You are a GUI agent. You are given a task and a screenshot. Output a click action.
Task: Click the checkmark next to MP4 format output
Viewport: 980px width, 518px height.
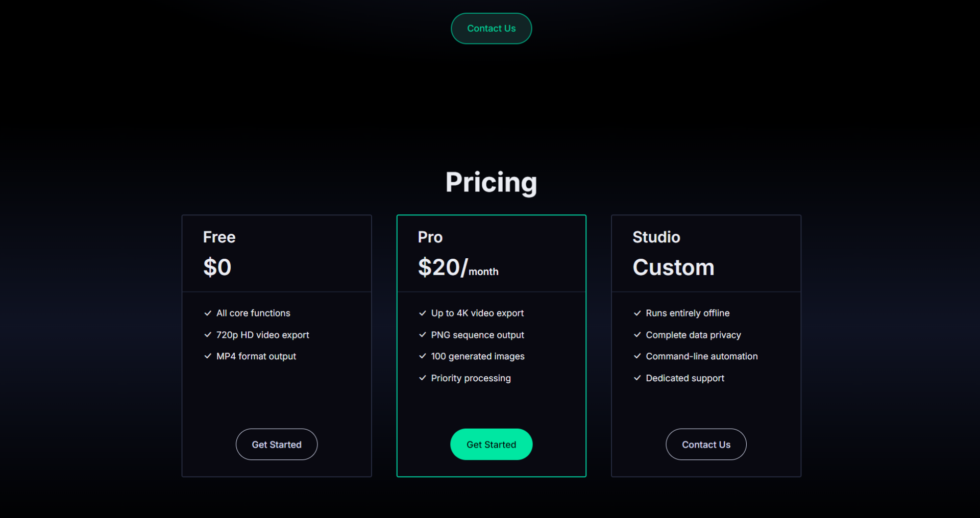pyautogui.click(x=208, y=356)
